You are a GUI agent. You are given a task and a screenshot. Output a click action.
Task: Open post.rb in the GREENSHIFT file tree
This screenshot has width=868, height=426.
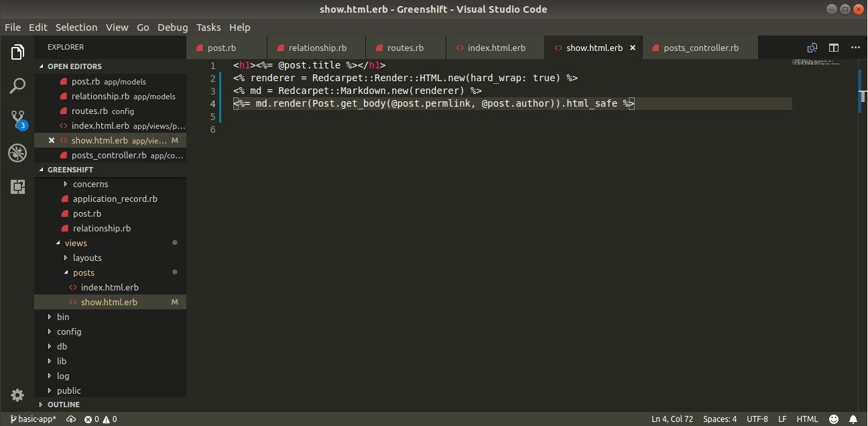point(111,213)
